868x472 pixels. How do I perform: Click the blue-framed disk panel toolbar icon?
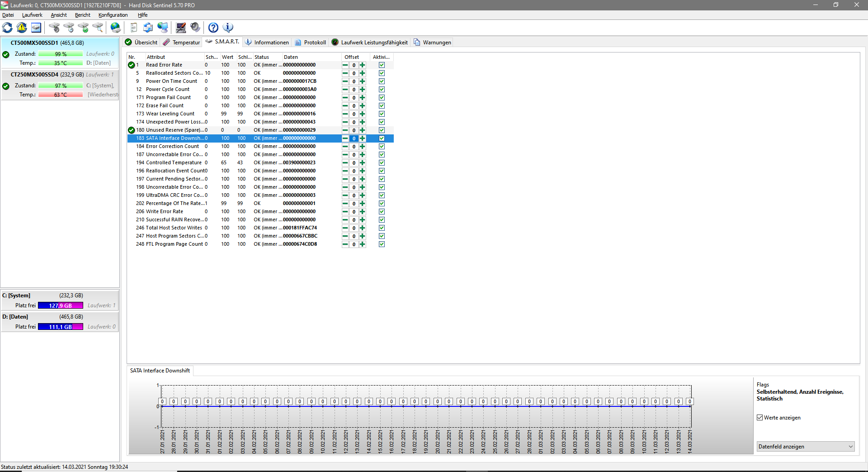point(36,28)
